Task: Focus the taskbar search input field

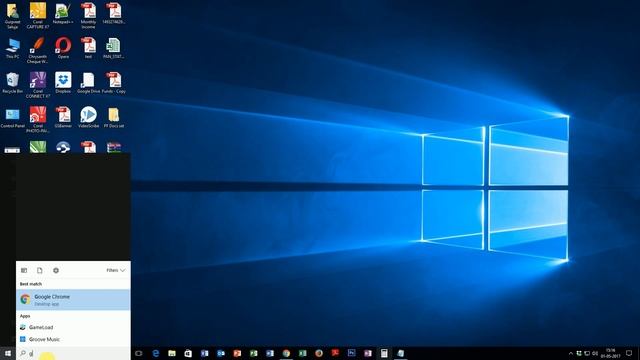Action: (x=73, y=353)
